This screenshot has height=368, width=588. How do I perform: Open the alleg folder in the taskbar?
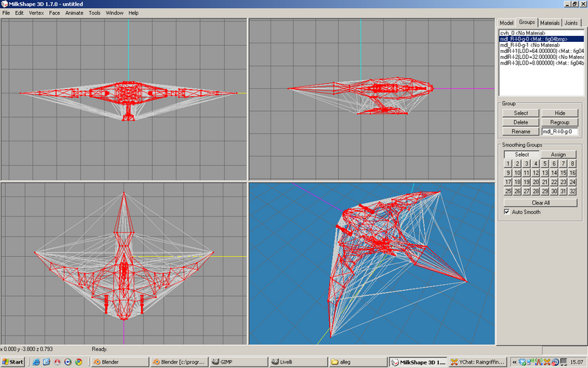pos(356,362)
